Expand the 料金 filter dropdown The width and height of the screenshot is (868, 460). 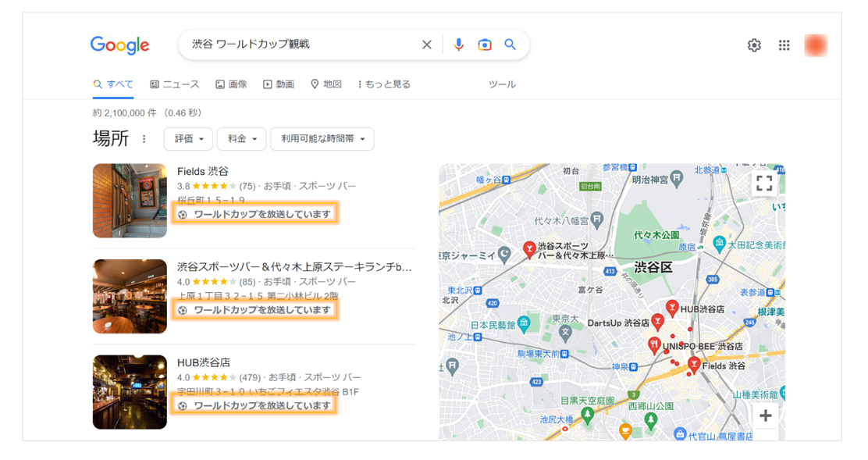[x=242, y=139]
